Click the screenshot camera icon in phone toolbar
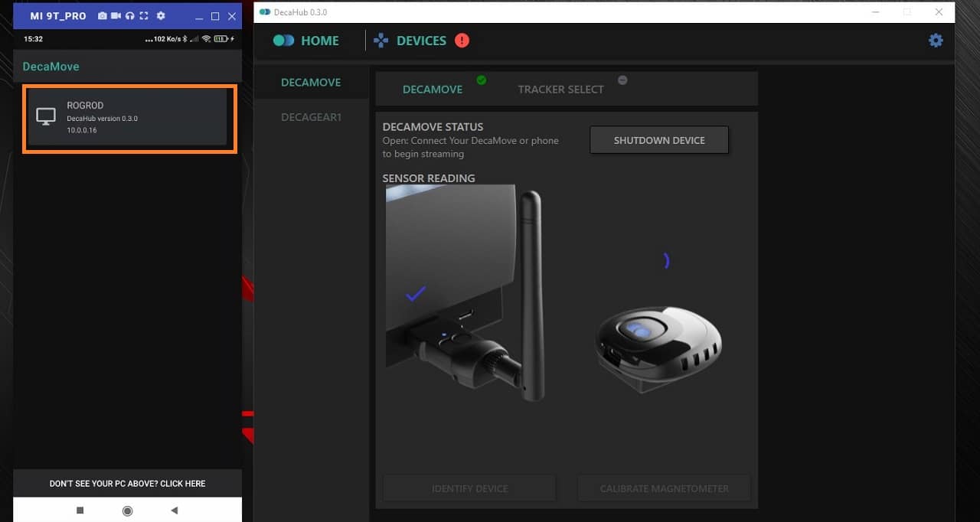This screenshot has width=980, height=522. 103,16
